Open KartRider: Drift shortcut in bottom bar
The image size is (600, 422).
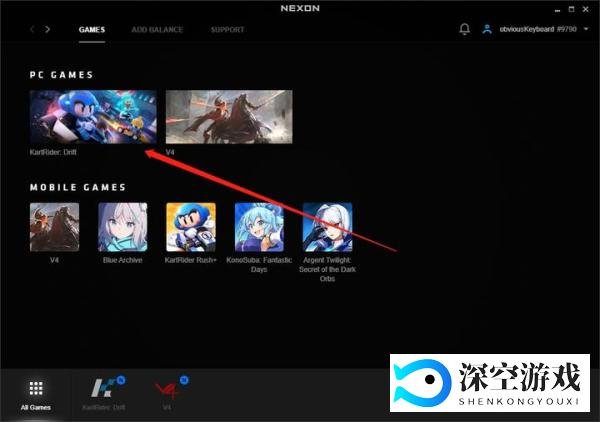(104, 395)
